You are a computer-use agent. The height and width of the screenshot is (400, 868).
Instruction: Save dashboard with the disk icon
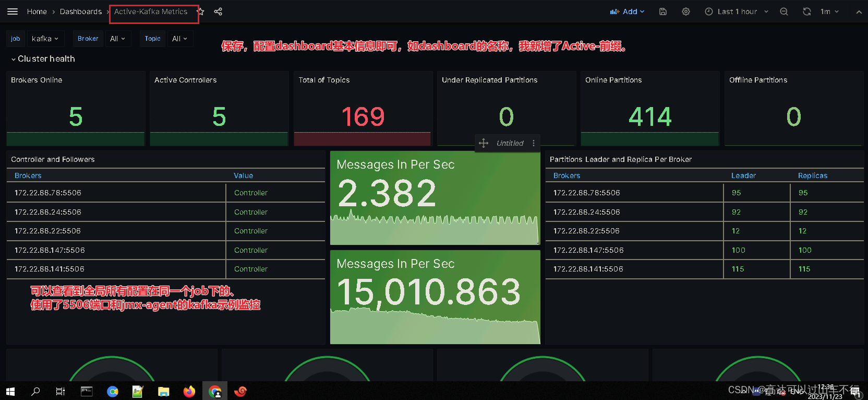click(663, 11)
